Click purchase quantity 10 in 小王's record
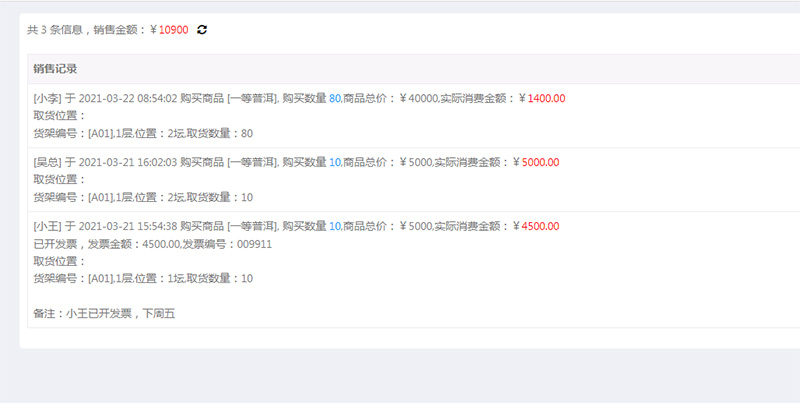Viewport: 800px width, 403px height. pyautogui.click(x=335, y=226)
